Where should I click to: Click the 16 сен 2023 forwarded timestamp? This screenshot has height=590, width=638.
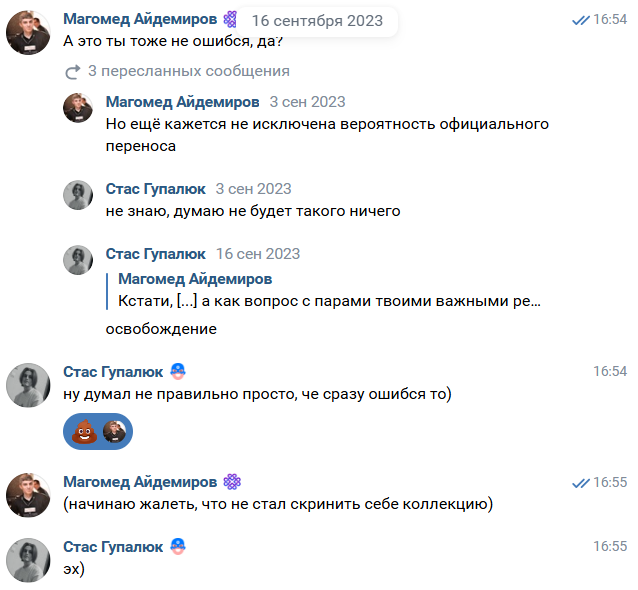(258, 254)
